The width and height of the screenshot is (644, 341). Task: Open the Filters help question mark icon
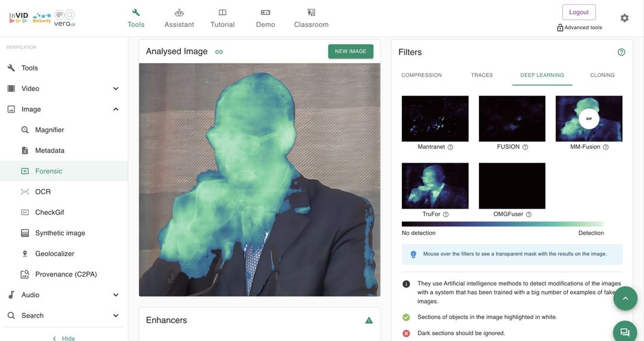tap(621, 52)
